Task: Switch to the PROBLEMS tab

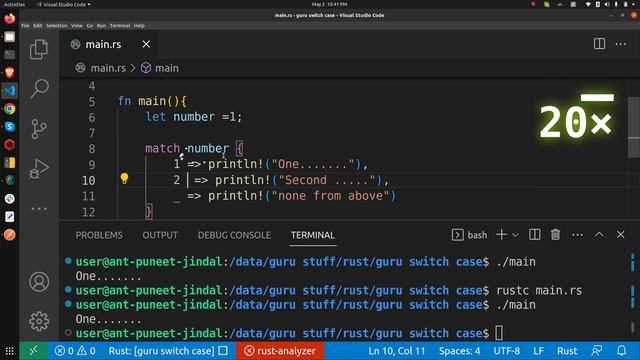Action: point(99,235)
